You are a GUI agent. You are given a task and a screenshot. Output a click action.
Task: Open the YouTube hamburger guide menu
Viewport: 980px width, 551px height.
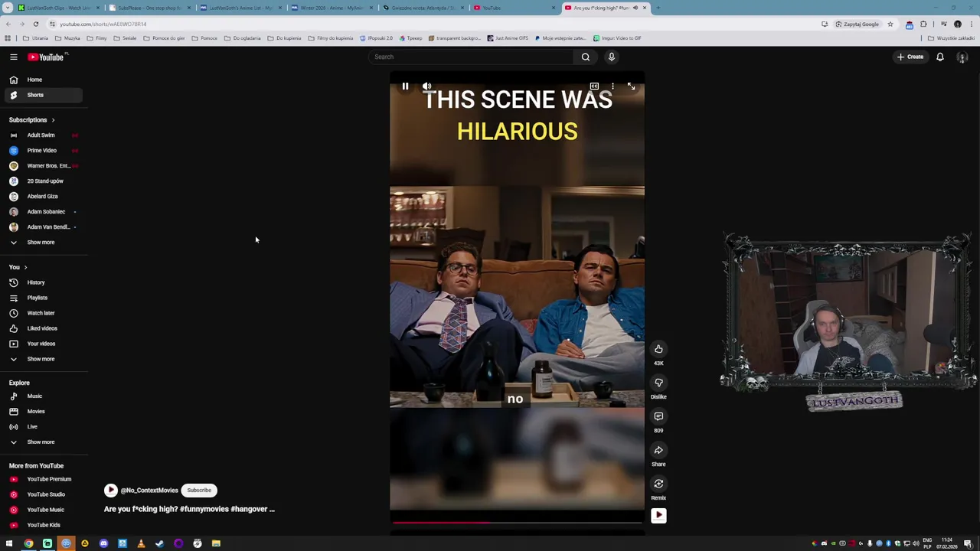click(14, 57)
